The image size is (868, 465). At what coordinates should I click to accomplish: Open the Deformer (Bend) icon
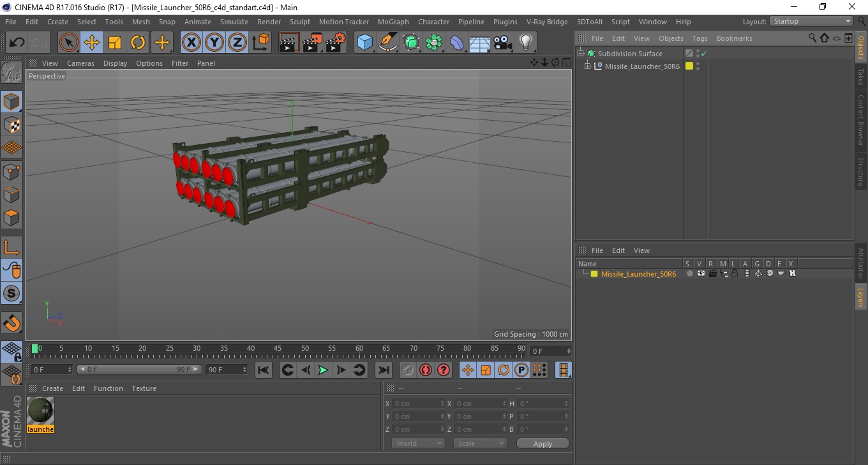pyautogui.click(x=457, y=43)
